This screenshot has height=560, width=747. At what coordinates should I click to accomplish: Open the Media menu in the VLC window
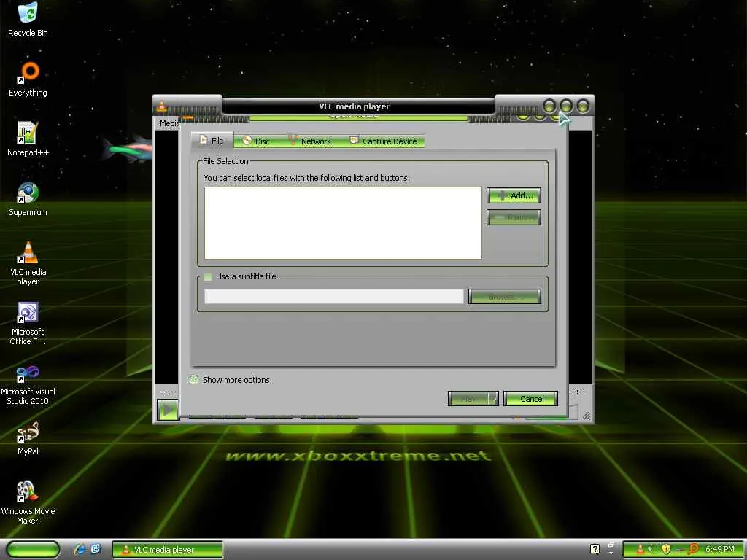click(169, 123)
